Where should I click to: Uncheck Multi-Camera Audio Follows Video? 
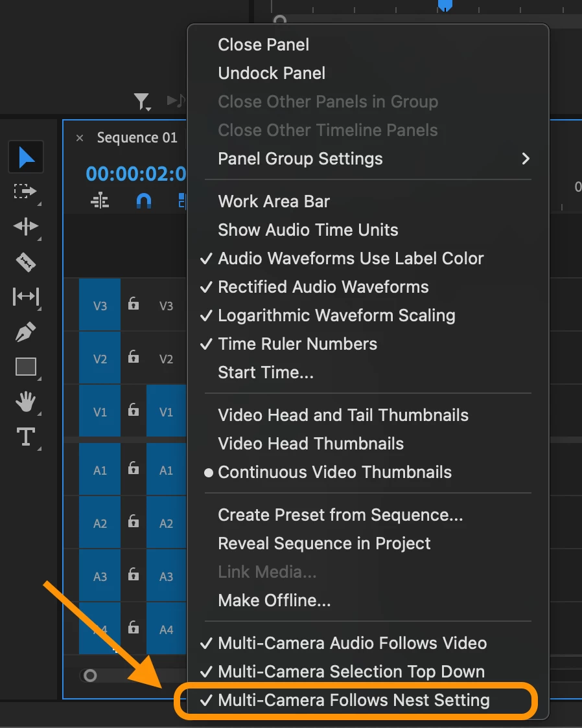(x=368, y=643)
